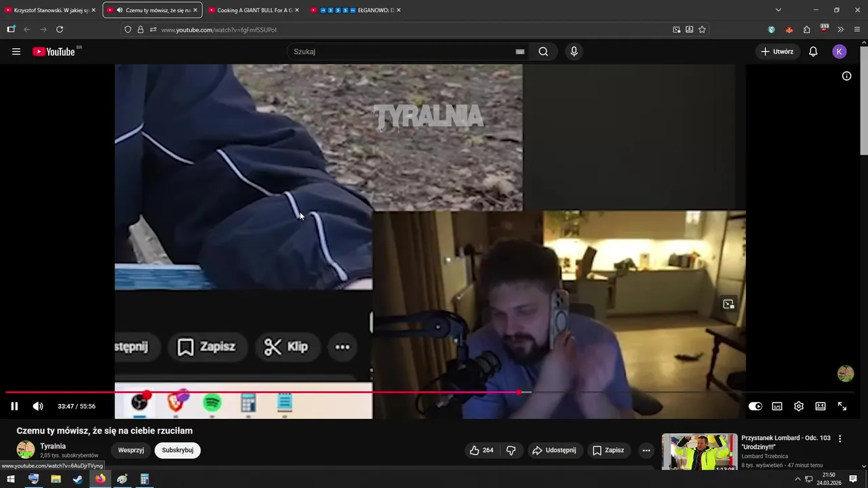Viewport: 868px width, 488px height.
Task: Open options for Przystanek Lombard video
Action: pyautogui.click(x=840, y=439)
